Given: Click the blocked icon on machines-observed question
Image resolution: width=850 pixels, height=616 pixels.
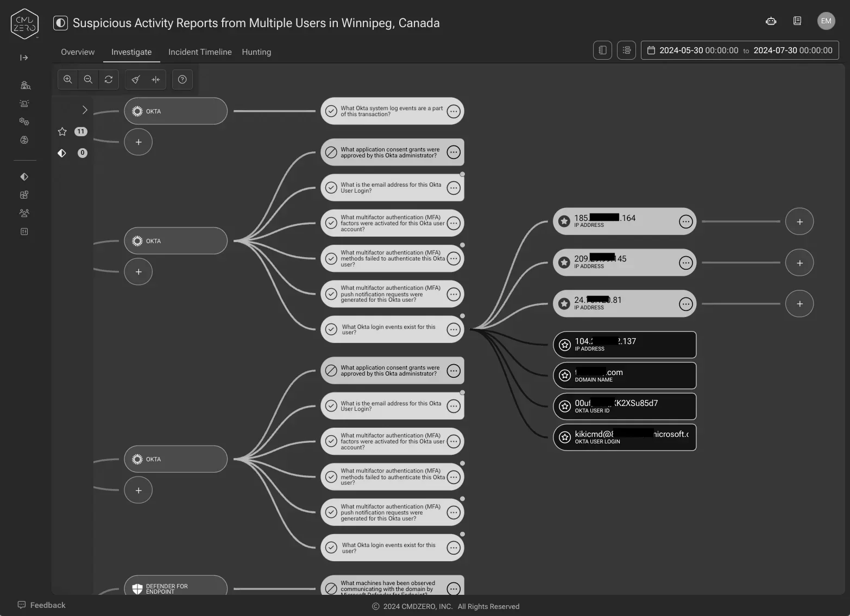Looking at the screenshot, I should pos(331,588).
